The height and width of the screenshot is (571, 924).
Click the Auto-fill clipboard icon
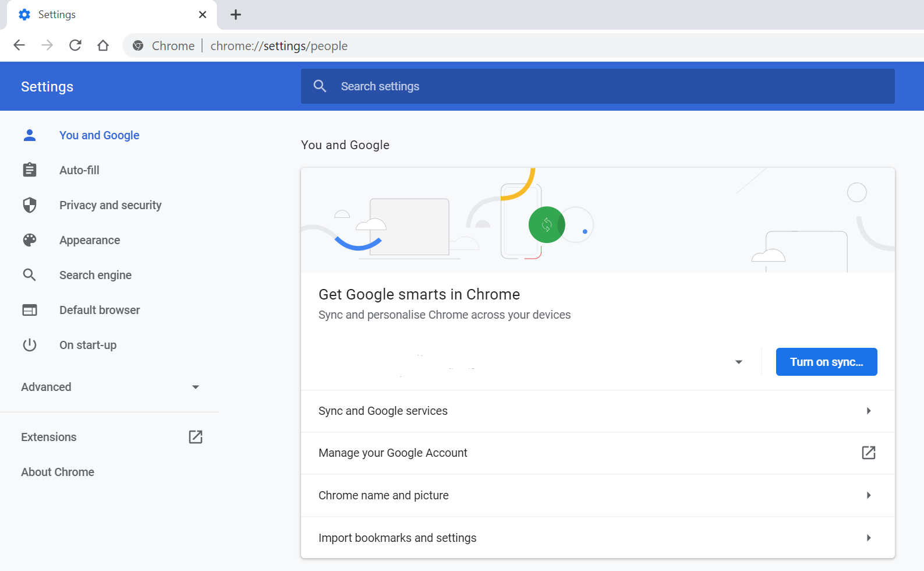30,170
